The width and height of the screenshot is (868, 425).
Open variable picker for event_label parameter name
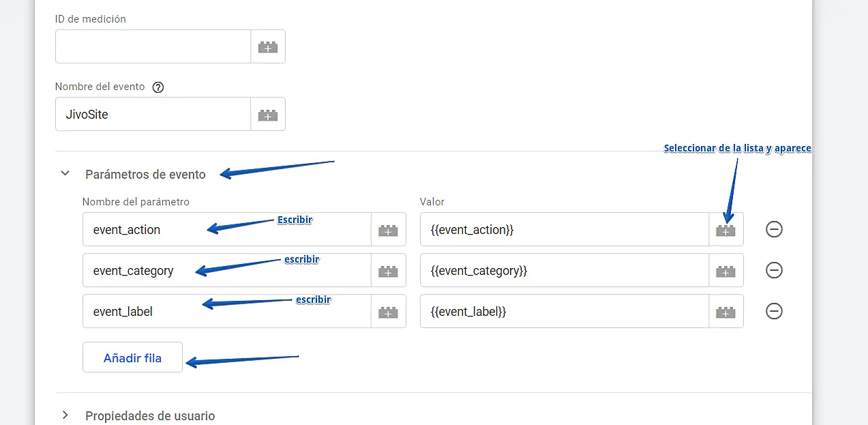(x=388, y=312)
